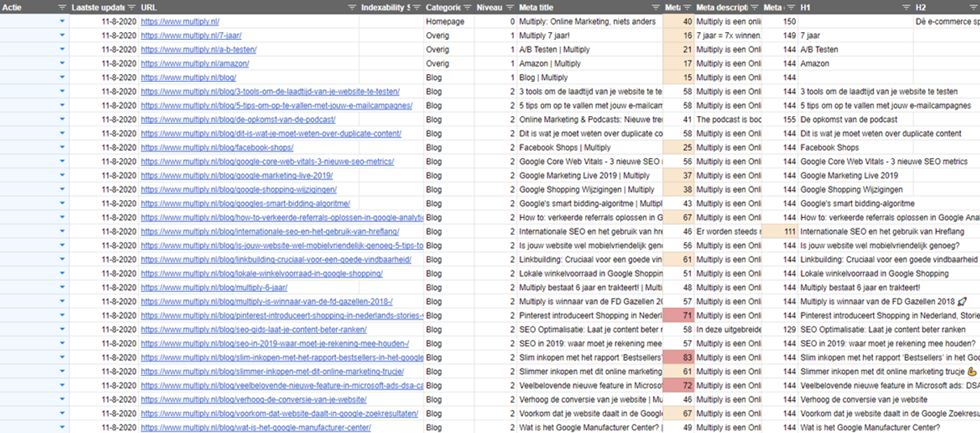The image size is (980, 433).
Task: Select the meta description length cell '155'
Action: 780,120
